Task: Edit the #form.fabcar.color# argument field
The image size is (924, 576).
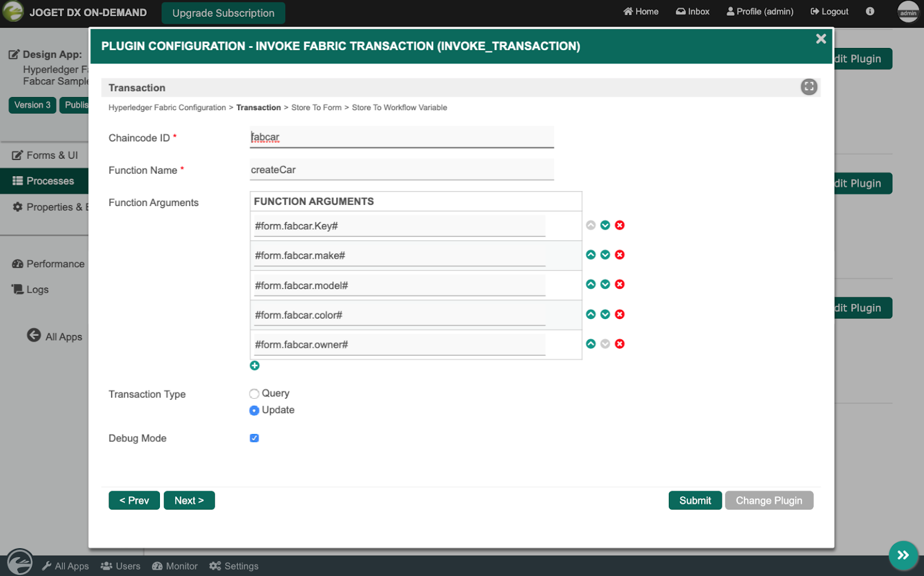Action: coord(400,315)
